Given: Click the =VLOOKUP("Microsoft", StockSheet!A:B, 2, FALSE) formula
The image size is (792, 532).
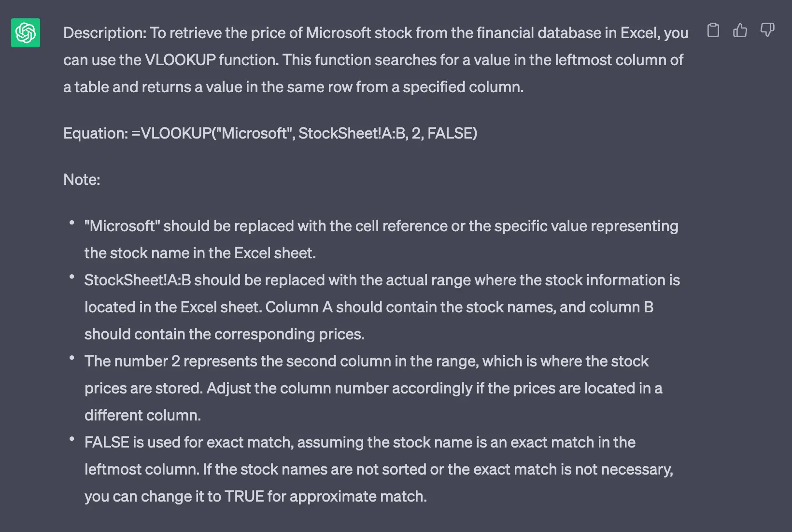Looking at the screenshot, I should pos(304,133).
